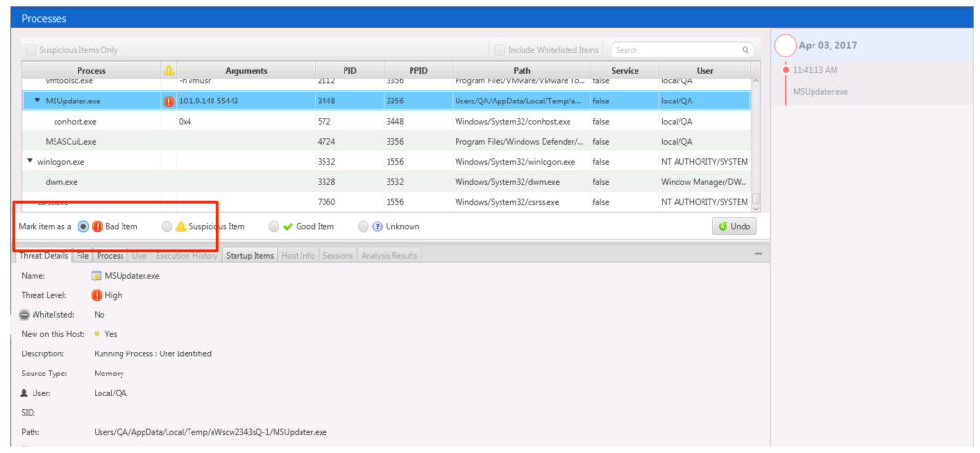This screenshot has height=453, width=980.
Task: Select the MSASCuiL.exe process row
Action: (387, 142)
